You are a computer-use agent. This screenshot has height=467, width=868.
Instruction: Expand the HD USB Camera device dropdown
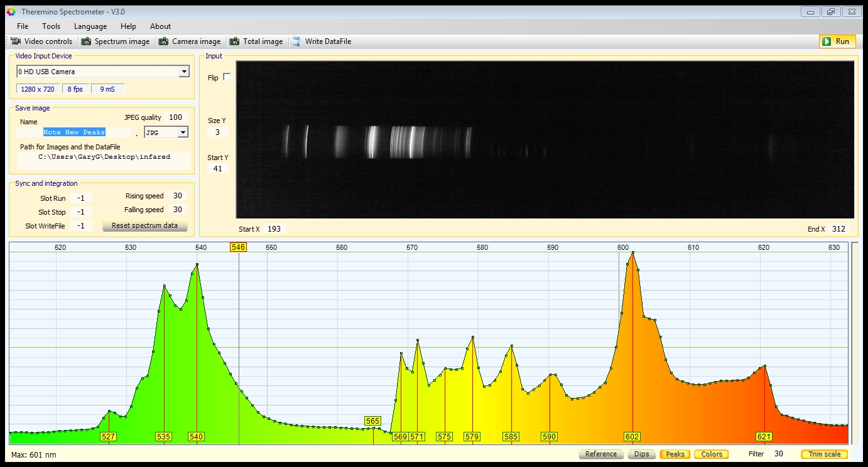pyautogui.click(x=183, y=72)
